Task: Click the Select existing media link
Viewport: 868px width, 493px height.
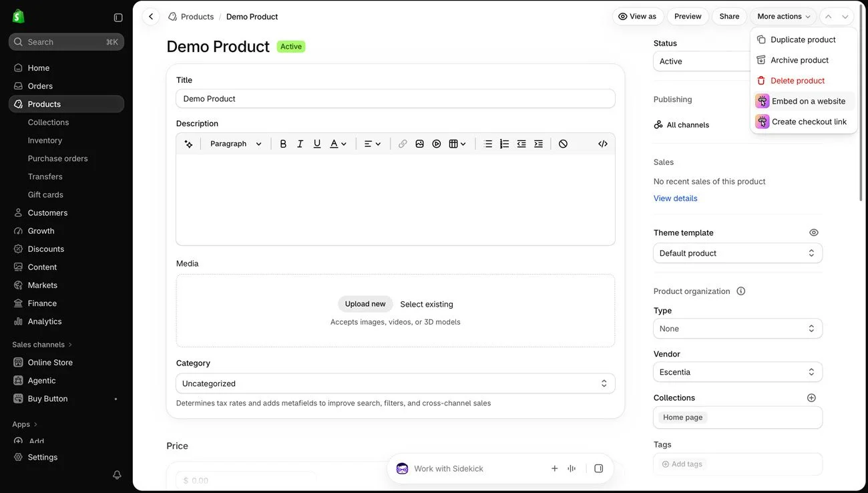Action: (x=427, y=304)
